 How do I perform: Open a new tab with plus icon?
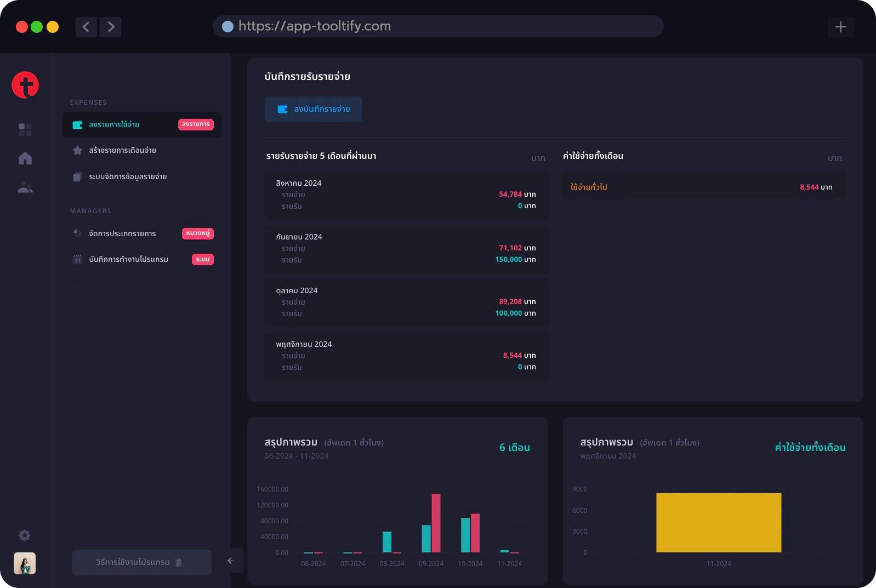(841, 27)
